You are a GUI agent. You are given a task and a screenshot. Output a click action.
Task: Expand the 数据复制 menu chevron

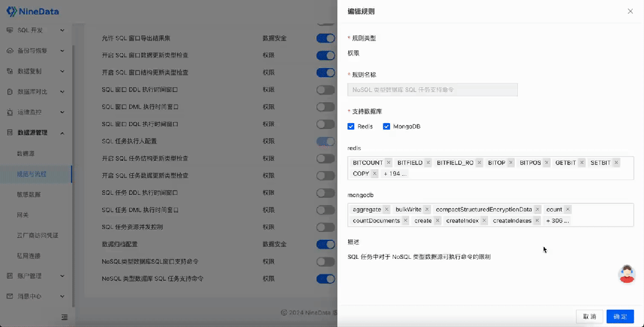pos(62,72)
